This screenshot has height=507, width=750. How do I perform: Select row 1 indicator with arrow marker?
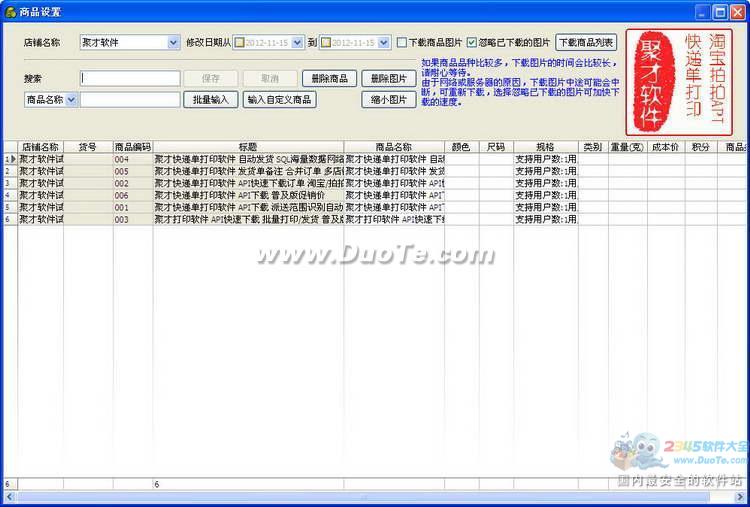(11, 159)
